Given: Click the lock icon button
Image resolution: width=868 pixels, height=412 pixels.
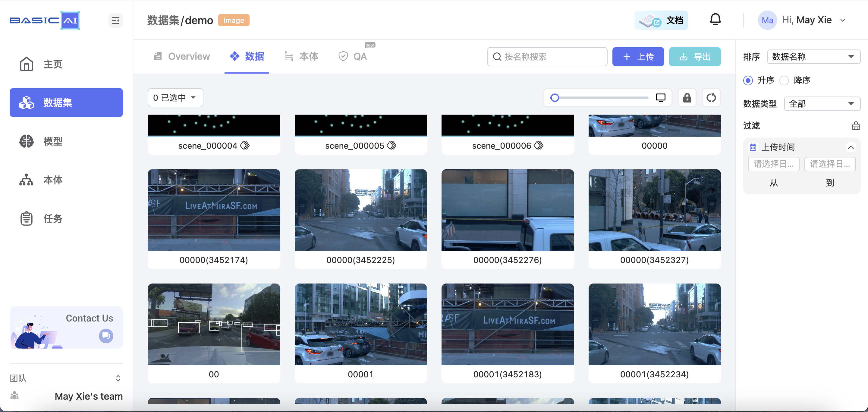Looking at the screenshot, I should click(x=687, y=98).
